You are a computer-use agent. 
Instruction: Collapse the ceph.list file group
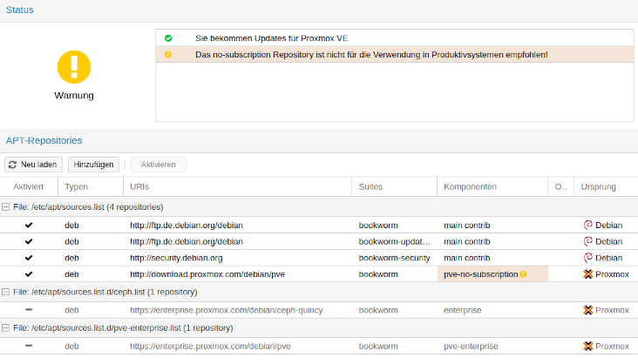pyautogui.click(x=6, y=292)
